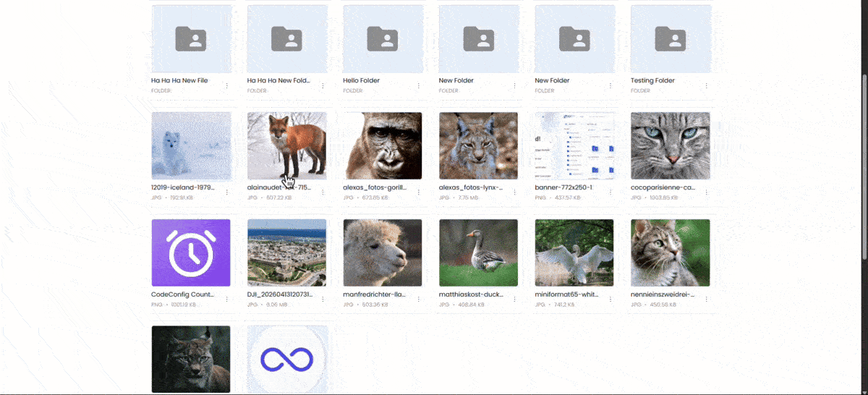This screenshot has width=868, height=395.
Task: Select the goose on grass thumbnail
Action: click(479, 252)
